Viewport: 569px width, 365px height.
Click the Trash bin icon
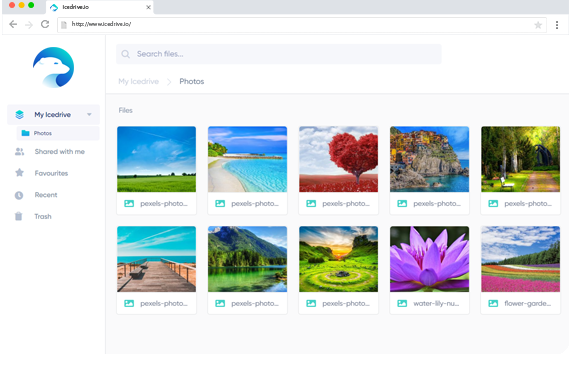pos(19,216)
